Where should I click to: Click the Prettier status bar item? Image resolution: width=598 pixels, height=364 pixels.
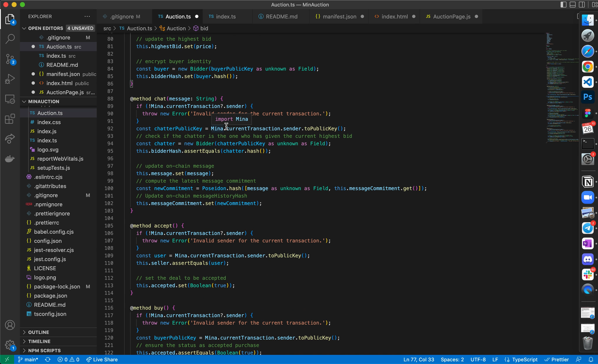557,359
